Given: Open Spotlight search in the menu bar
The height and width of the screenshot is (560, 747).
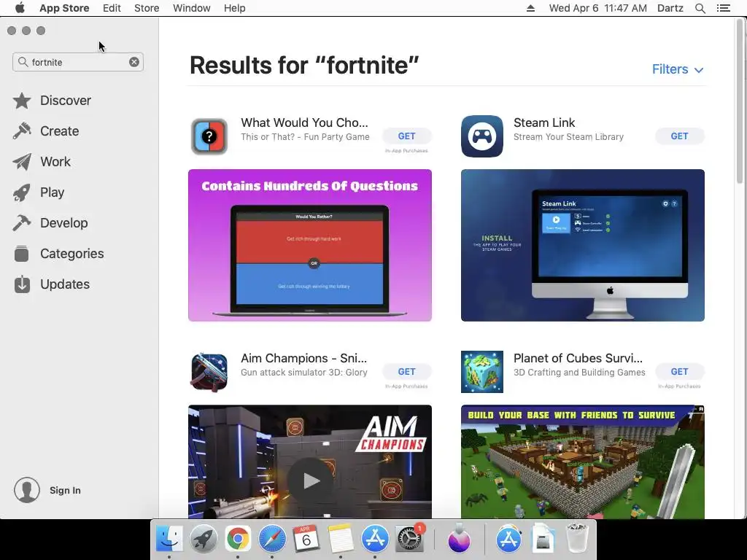Looking at the screenshot, I should pyautogui.click(x=700, y=8).
